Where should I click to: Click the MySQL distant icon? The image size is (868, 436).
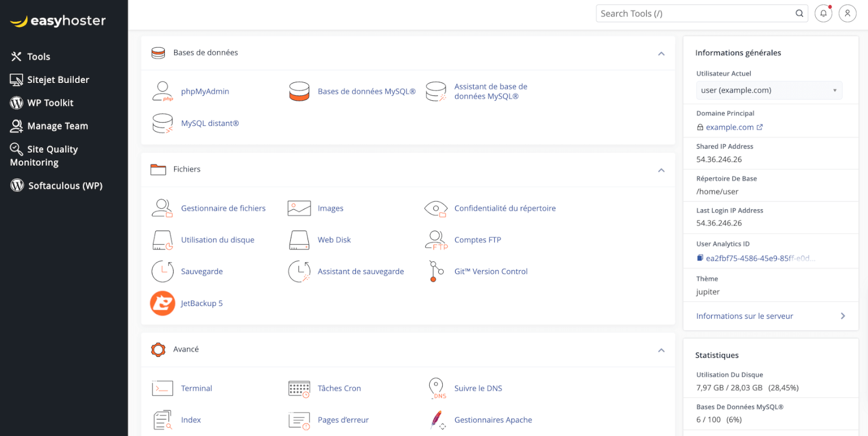[x=162, y=124]
